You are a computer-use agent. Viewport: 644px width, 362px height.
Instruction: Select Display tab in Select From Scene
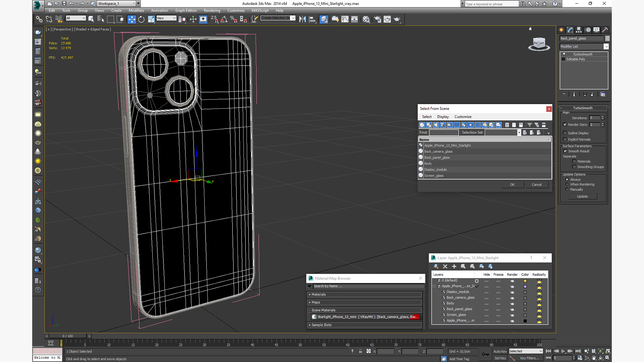pyautogui.click(x=442, y=117)
